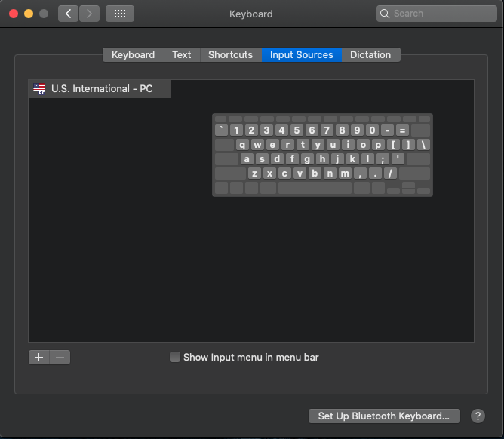The width and height of the screenshot is (504, 439).
Task: Show all preferences via grid icon
Action: 120,14
